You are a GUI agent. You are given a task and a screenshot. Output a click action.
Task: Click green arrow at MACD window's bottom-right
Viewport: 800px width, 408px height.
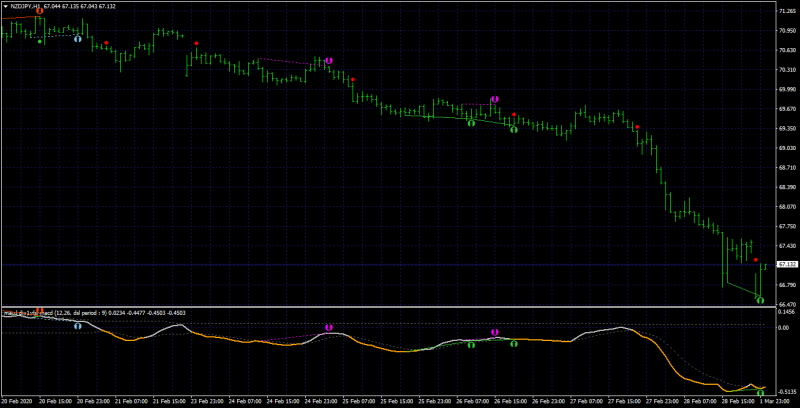pos(760,393)
